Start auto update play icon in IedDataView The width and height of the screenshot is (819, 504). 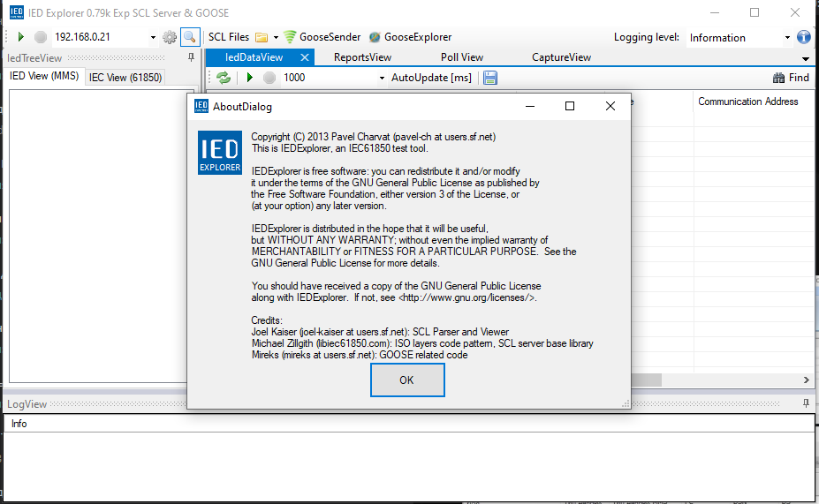(x=250, y=78)
